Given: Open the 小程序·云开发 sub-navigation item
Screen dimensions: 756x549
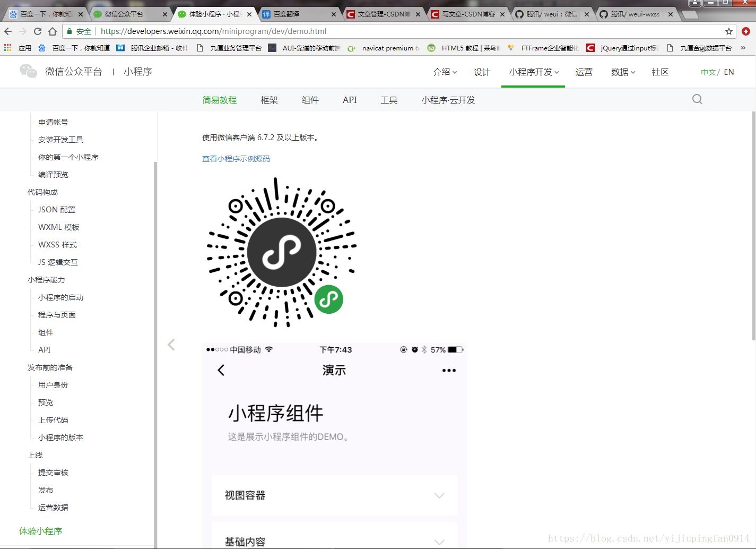Looking at the screenshot, I should [448, 100].
